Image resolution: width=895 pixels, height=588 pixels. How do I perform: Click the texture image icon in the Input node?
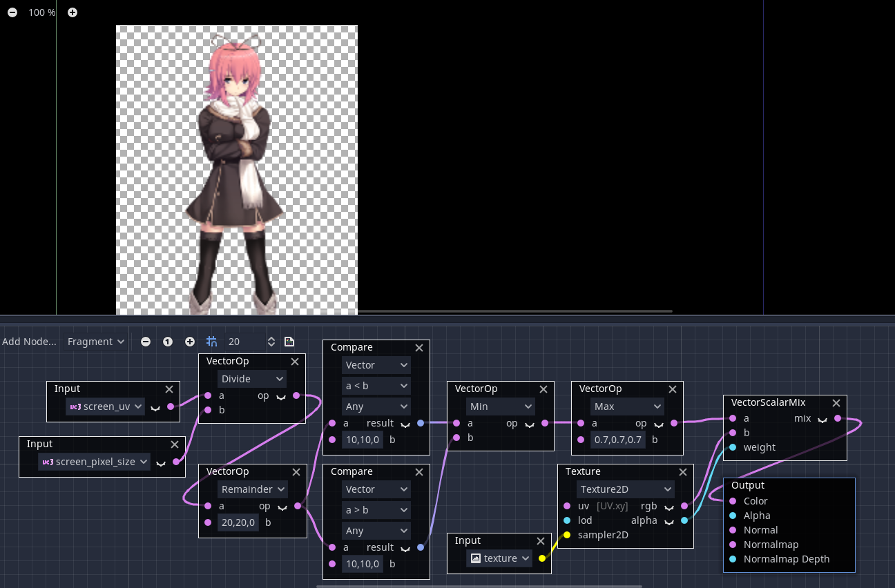click(476, 558)
